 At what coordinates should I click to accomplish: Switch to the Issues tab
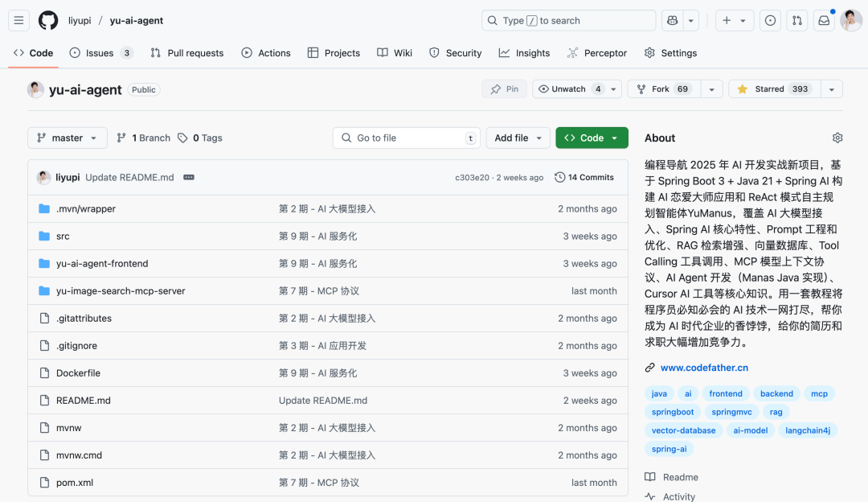tap(100, 53)
